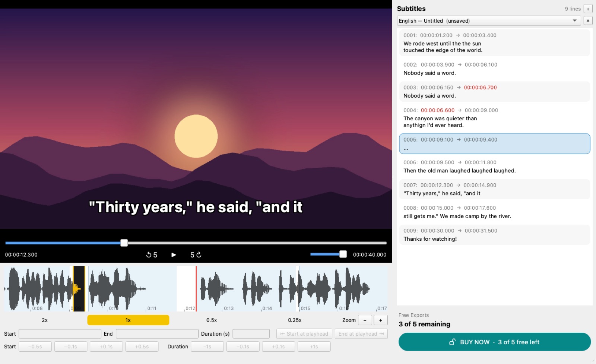Screen dimensions: 596x364
Task: Skip forward 5 seconds
Action: (x=196, y=255)
